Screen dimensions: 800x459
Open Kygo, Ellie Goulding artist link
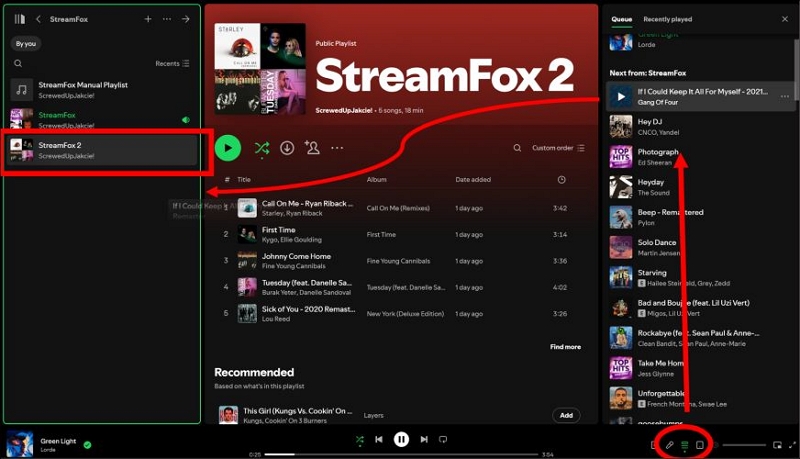[292, 240]
